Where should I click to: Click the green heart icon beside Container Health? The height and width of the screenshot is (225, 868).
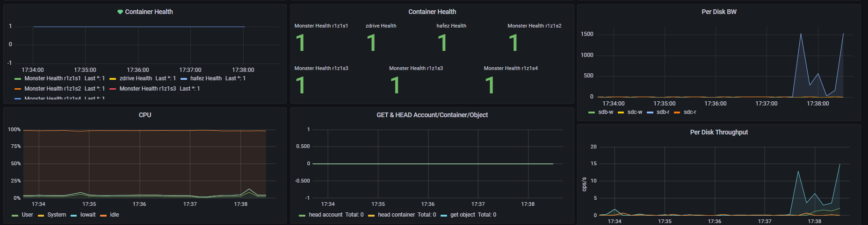tap(120, 12)
